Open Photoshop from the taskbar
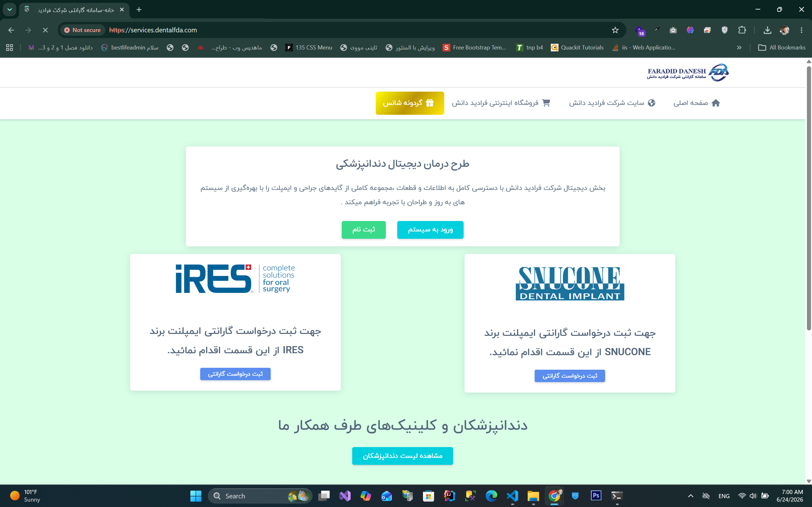 (596, 496)
